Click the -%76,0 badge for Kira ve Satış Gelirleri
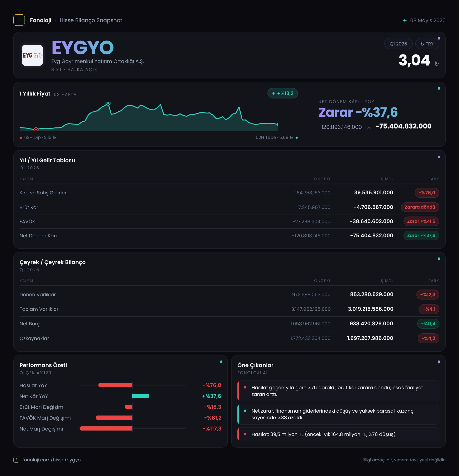 click(427, 193)
